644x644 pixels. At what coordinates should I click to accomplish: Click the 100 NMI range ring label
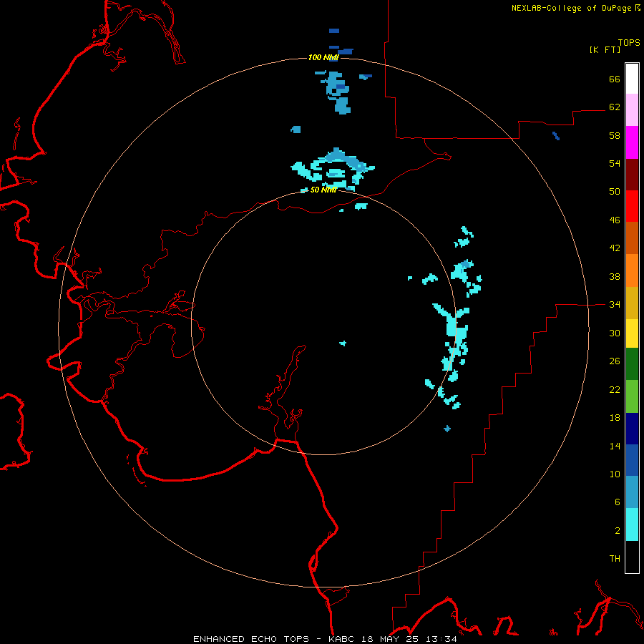click(323, 57)
